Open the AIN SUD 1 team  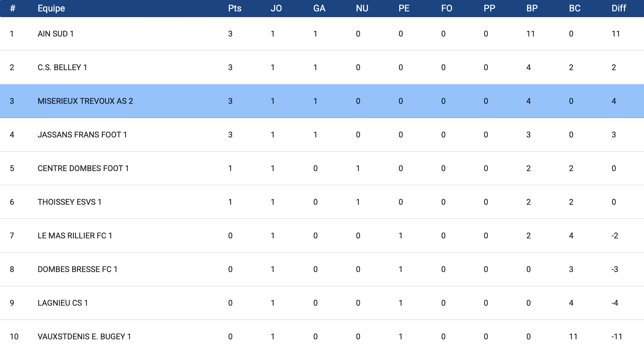(56, 34)
